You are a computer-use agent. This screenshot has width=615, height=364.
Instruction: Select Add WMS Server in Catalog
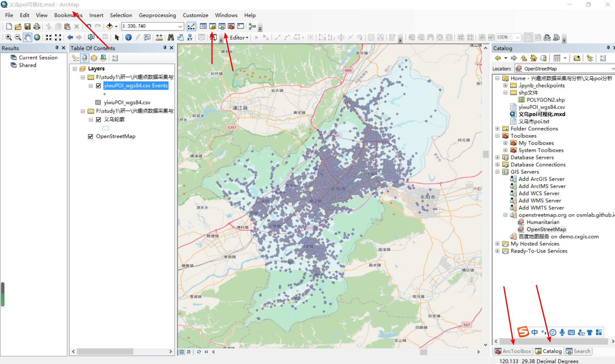pyautogui.click(x=539, y=200)
